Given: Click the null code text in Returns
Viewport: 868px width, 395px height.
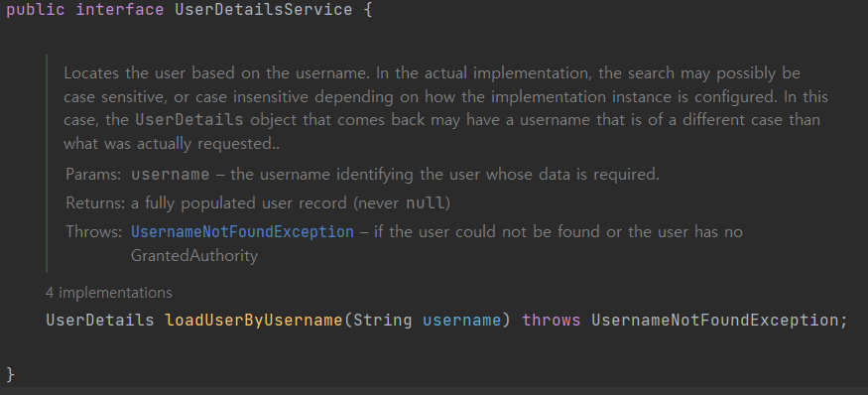Looking at the screenshot, I should point(426,203).
